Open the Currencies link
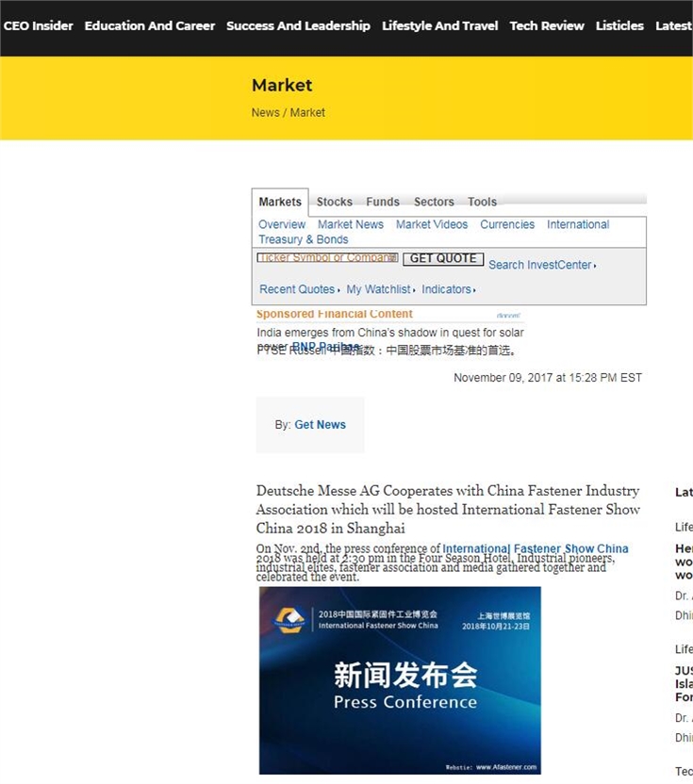The height and width of the screenshot is (784, 693). click(x=507, y=224)
